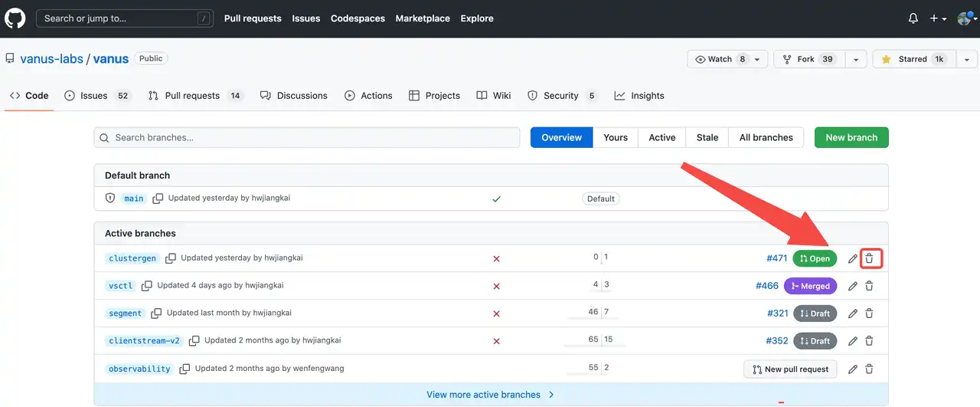
Task: Switch to the Code tab
Action: [29, 96]
